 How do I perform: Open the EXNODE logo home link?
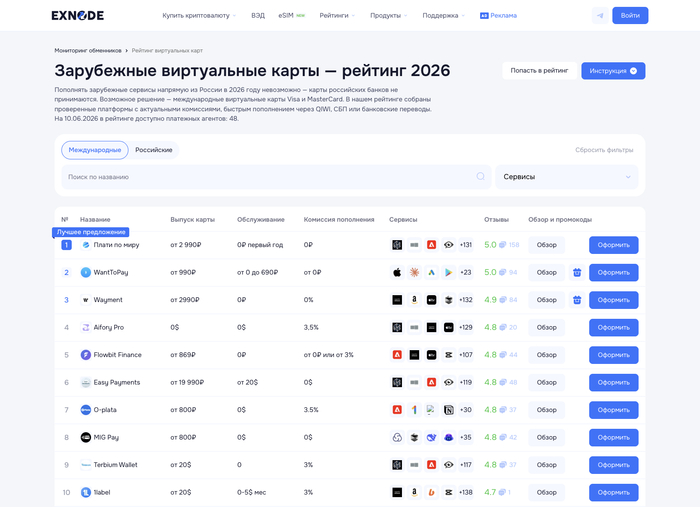[x=78, y=16]
